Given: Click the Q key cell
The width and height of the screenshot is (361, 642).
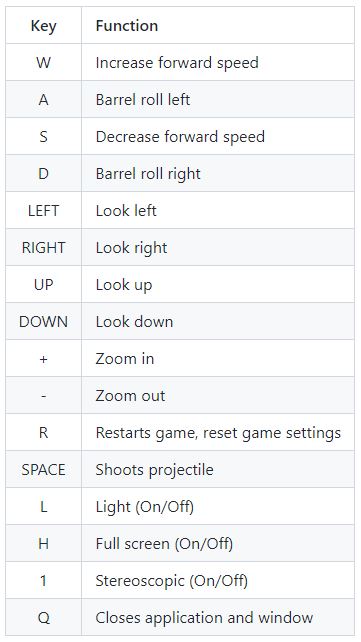Looking at the screenshot, I should 43,617.
